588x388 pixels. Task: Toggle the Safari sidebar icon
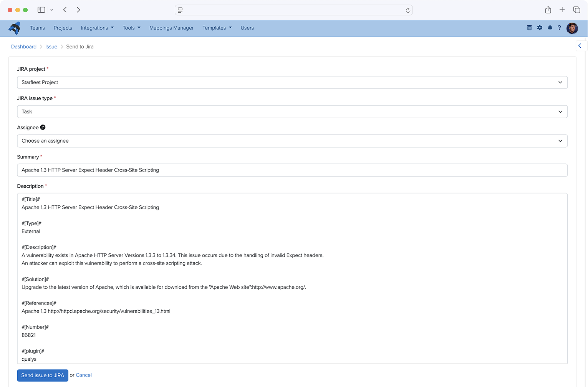(x=41, y=10)
